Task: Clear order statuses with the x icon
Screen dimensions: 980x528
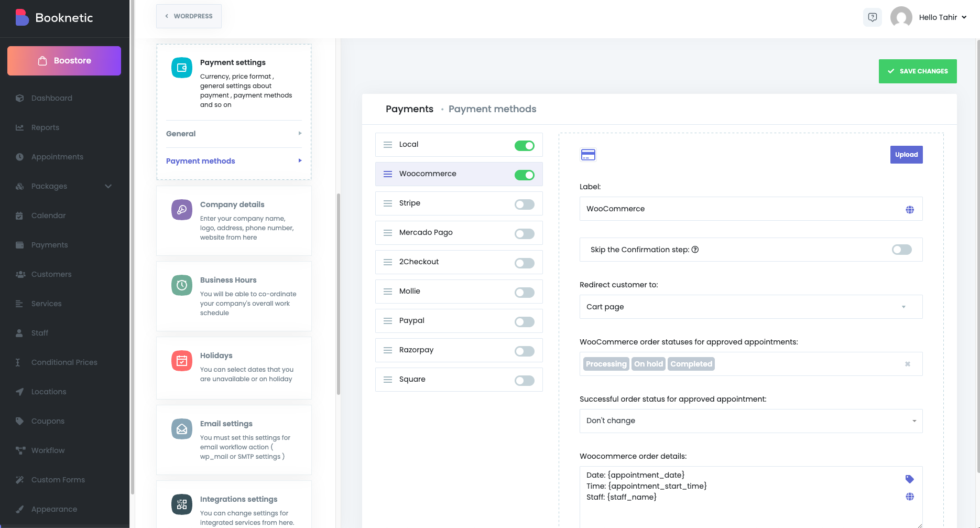Action: pyautogui.click(x=908, y=364)
